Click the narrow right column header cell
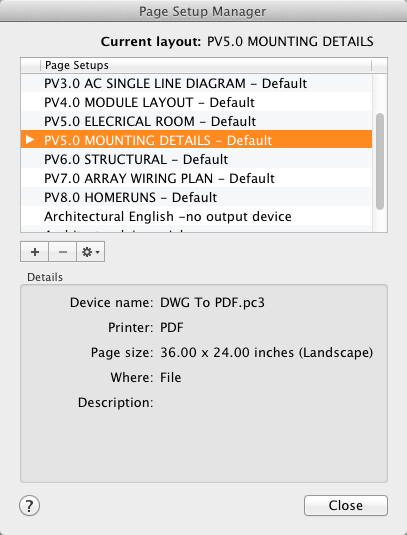 pos(379,65)
